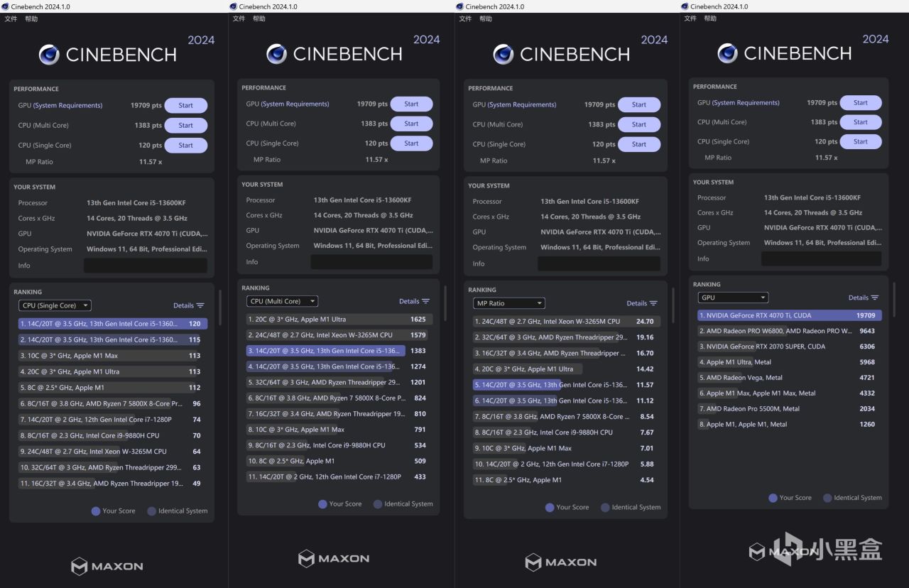909x588 pixels.
Task: Select "11. 8C @ 2.5* GHz, Apple M1" in MP Ratio ranking
Action: [x=567, y=480]
